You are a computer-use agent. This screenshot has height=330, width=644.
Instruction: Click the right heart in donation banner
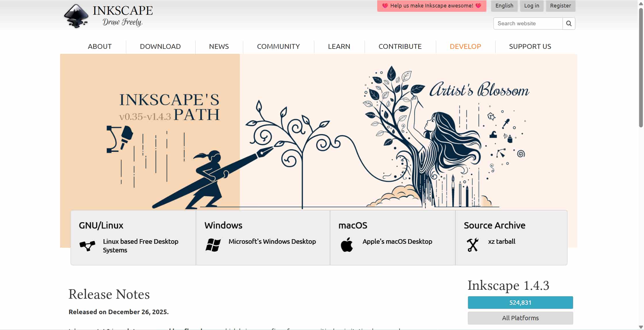pyautogui.click(x=478, y=5)
